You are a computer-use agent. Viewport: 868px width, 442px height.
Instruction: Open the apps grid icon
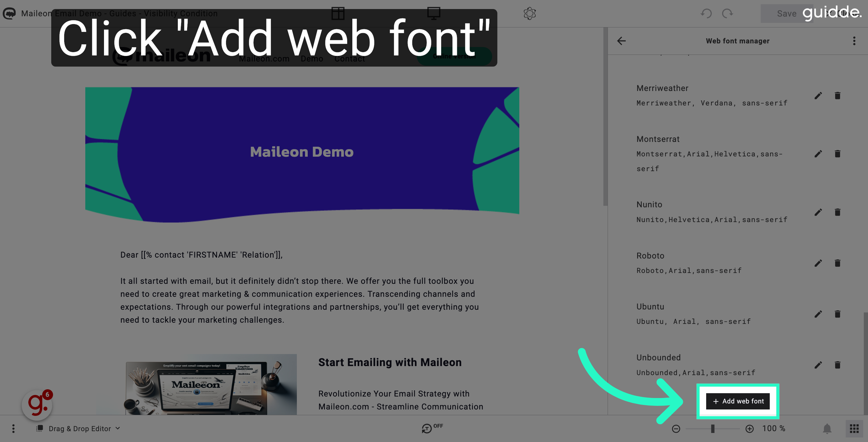coord(854,428)
